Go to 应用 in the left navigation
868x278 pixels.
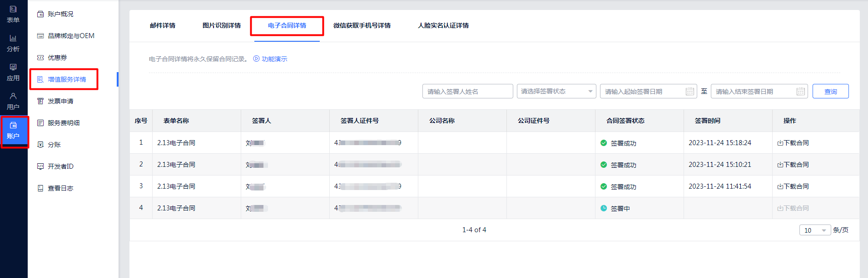13,72
